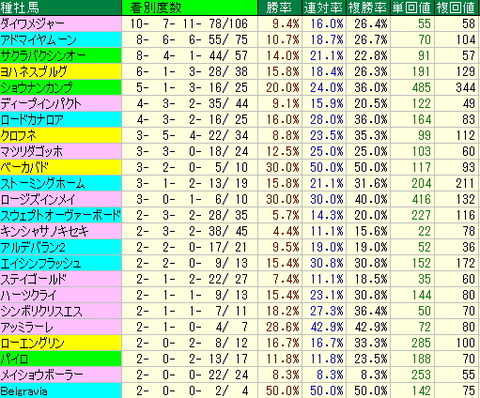
Task: Select クロフネ show rate 35.3%
Action: tap(371, 136)
